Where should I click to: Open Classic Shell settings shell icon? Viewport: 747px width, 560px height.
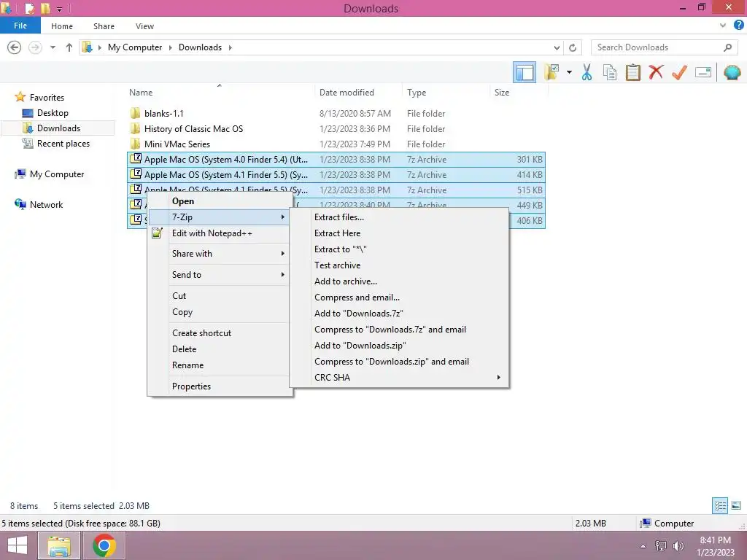coord(732,72)
